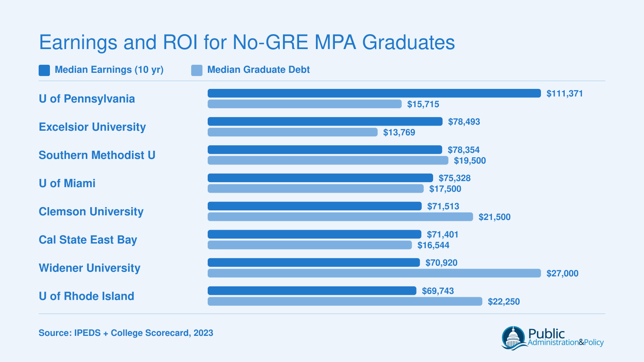Viewport: 644px width, 362px height.
Task: Click the Cal State East Bay row label
Action: tap(88, 240)
